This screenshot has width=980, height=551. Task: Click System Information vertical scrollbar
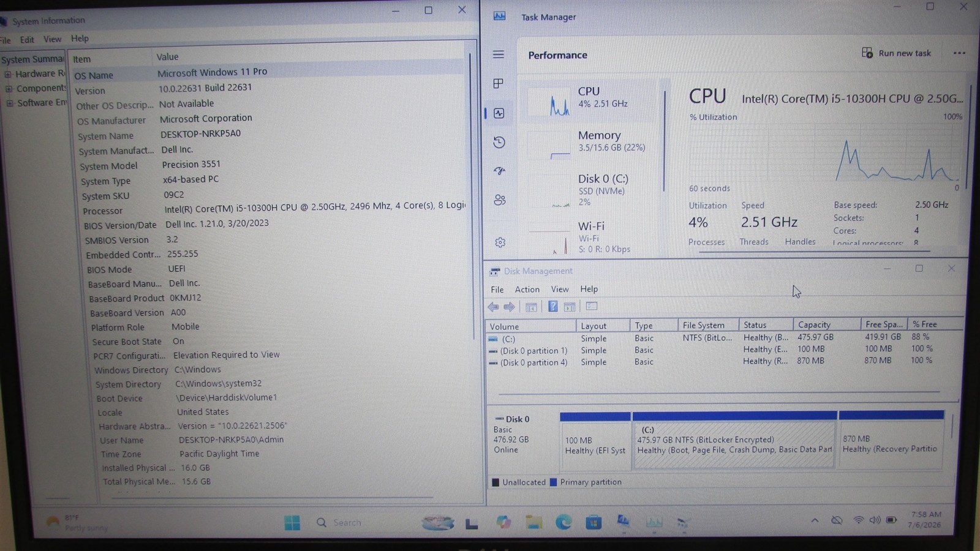[472, 196]
